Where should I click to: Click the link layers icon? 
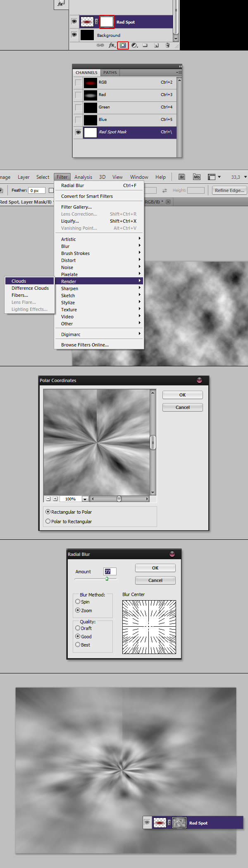[x=100, y=45]
